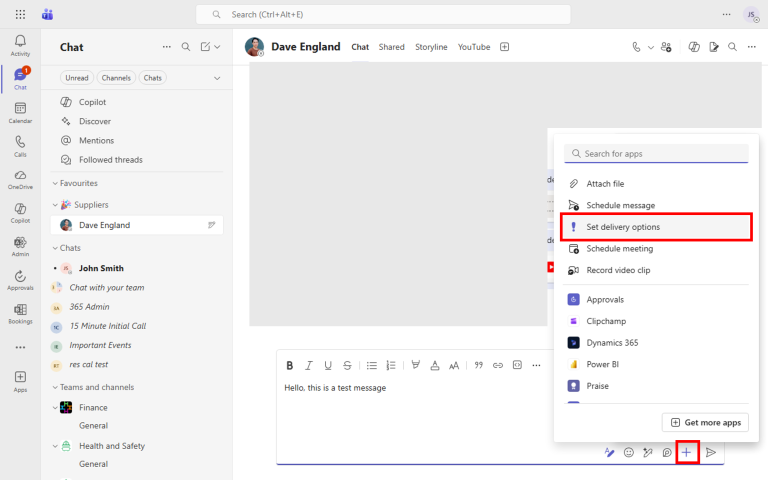Open the John Smith chat
This screenshot has width=768, height=480.
coord(101,268)
